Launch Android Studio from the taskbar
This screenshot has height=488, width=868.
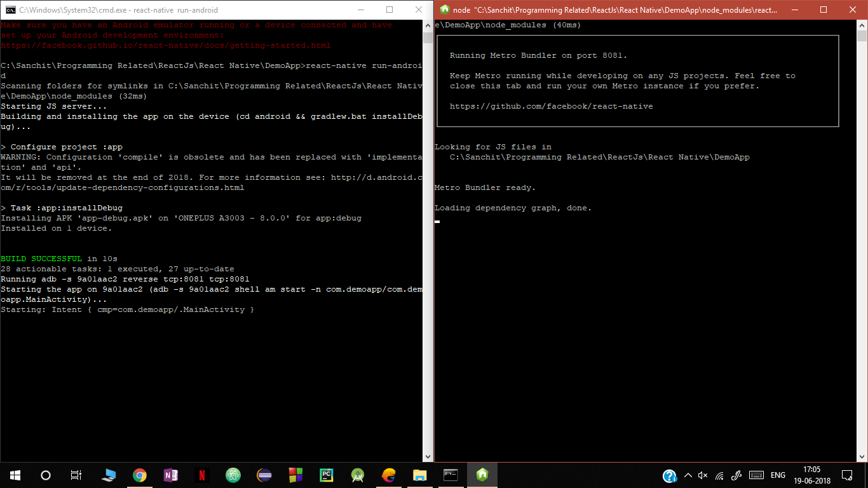click(358, 475)
